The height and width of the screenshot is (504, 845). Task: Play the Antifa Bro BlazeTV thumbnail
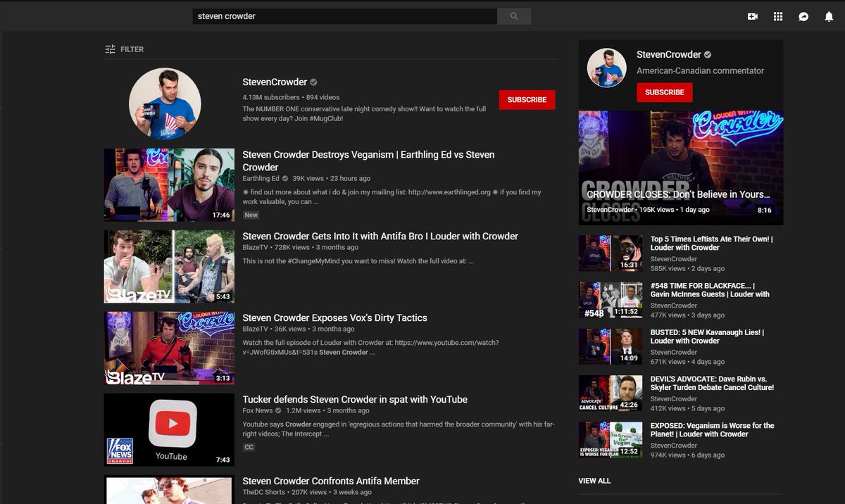169,267
